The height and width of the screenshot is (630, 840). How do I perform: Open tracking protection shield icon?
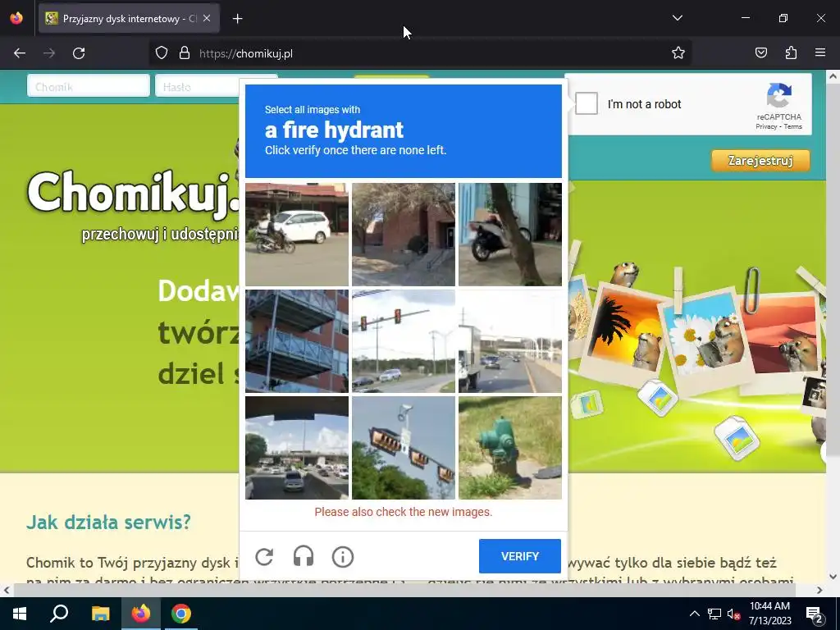(x=162, y=53)
